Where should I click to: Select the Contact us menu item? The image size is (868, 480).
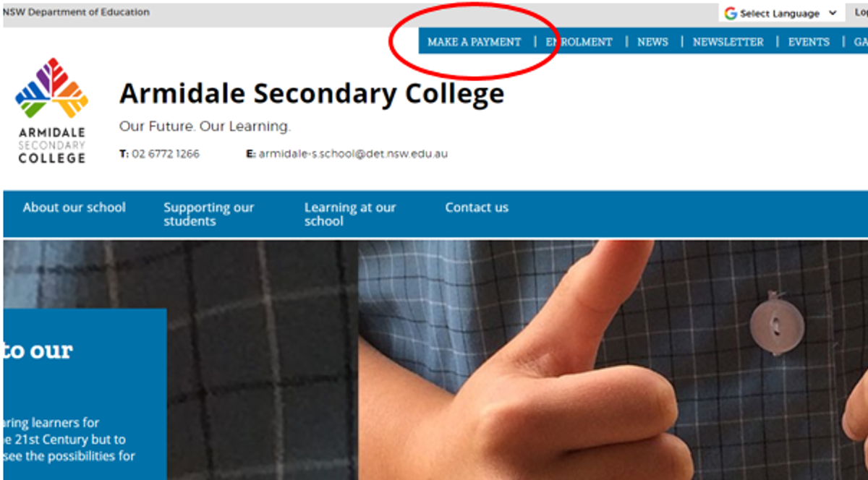pos(477,207)
